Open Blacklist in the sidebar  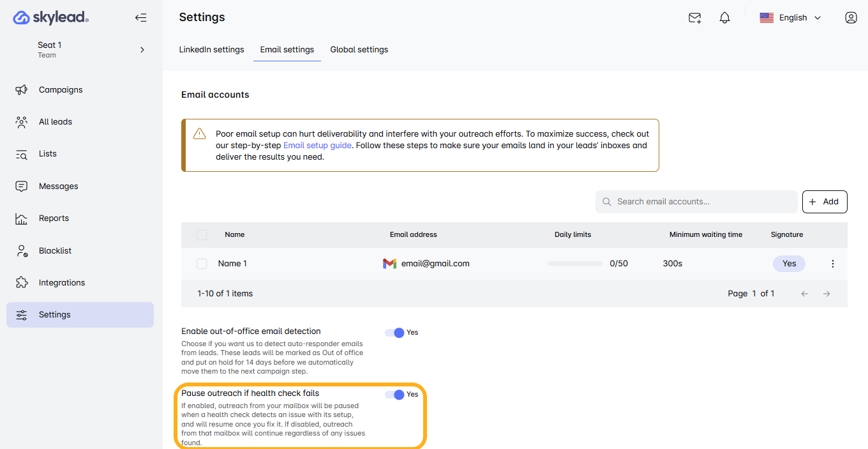point(80,251)
